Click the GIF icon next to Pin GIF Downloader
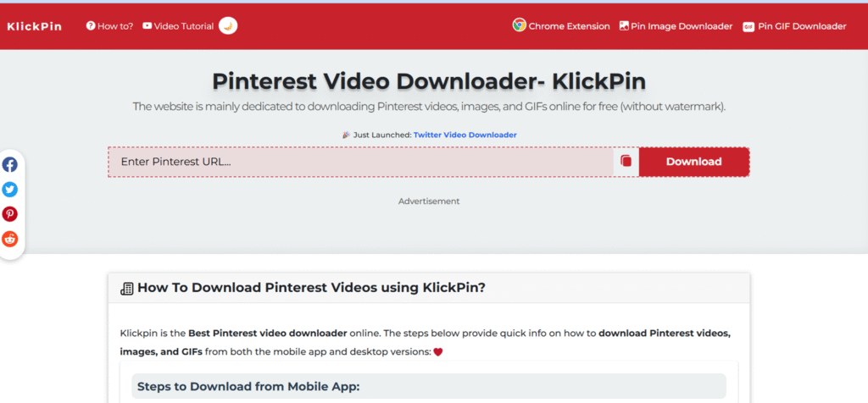 click(x=748, y=26)
